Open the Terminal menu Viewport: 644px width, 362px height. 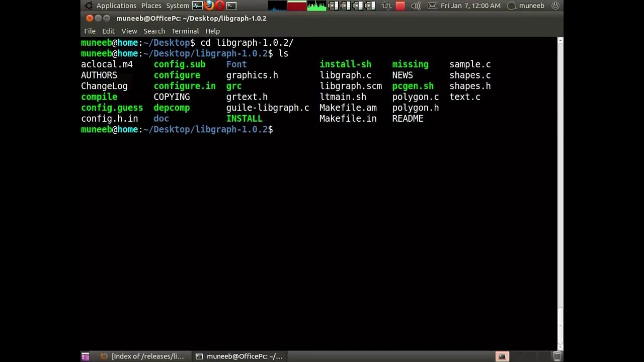185,31
